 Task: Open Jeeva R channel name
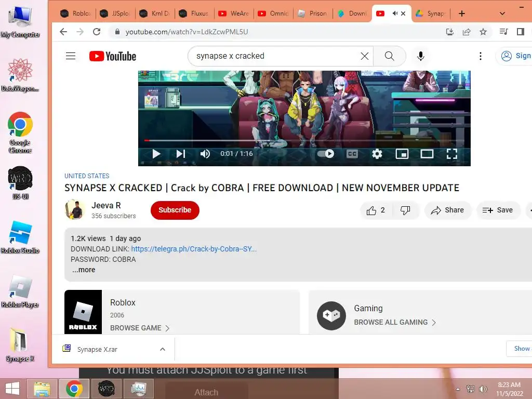pos(106,205)
